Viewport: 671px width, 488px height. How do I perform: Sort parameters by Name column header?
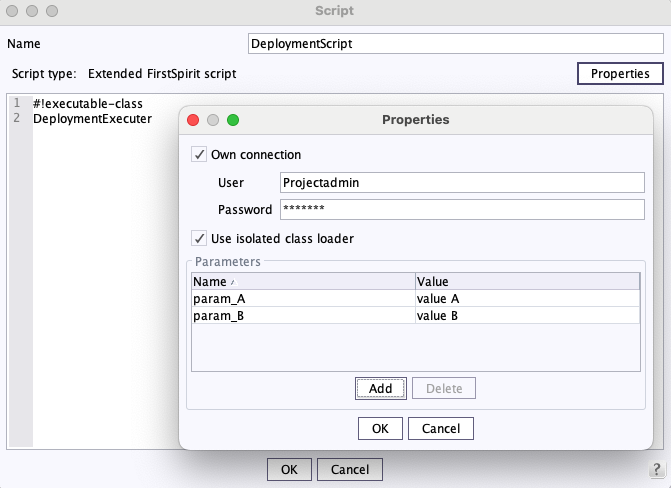[303, 281]
